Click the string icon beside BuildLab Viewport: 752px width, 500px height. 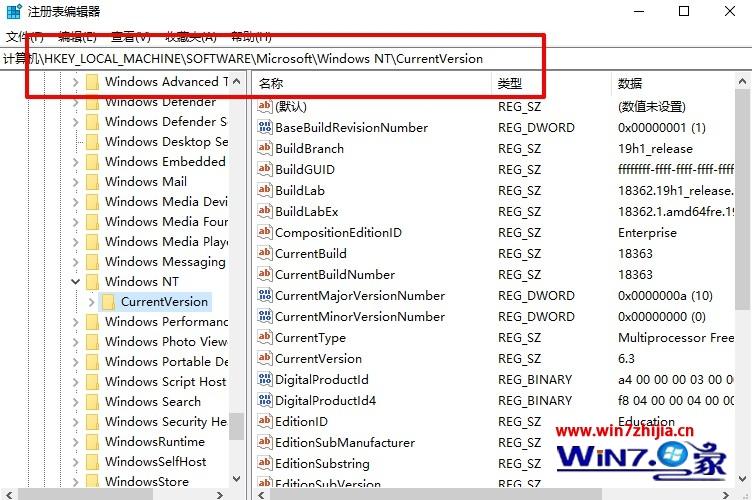[265, 190]
